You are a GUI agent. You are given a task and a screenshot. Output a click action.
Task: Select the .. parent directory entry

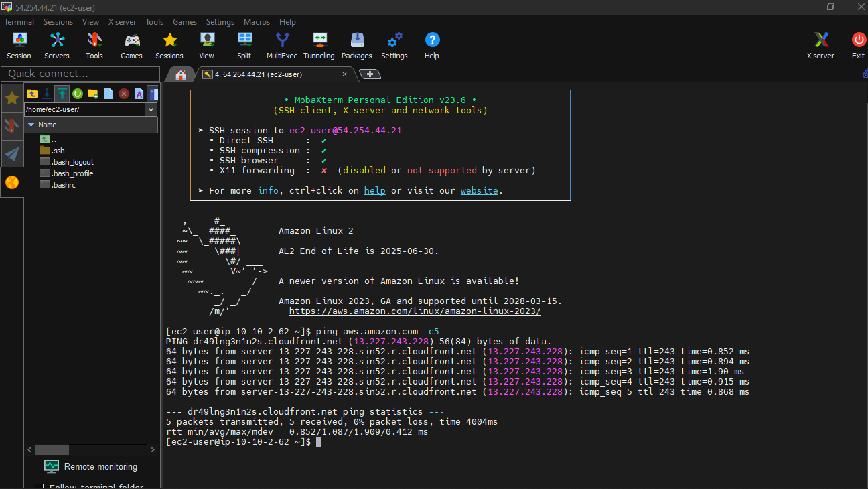click(48, 139)
